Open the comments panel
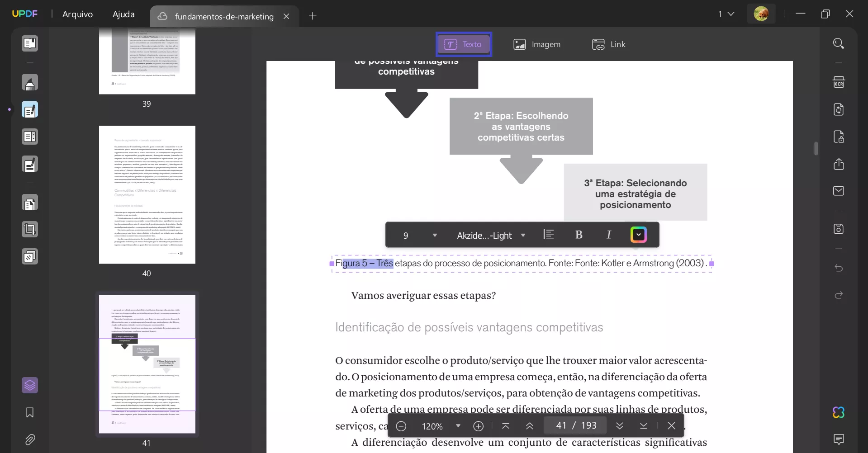This screenshot has height=453, width=868. click(839, 439)
